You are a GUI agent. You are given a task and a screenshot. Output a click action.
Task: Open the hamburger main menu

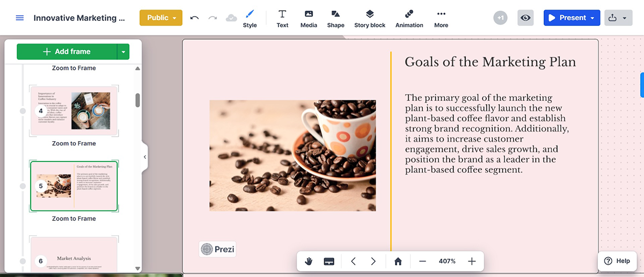(20, 18)
